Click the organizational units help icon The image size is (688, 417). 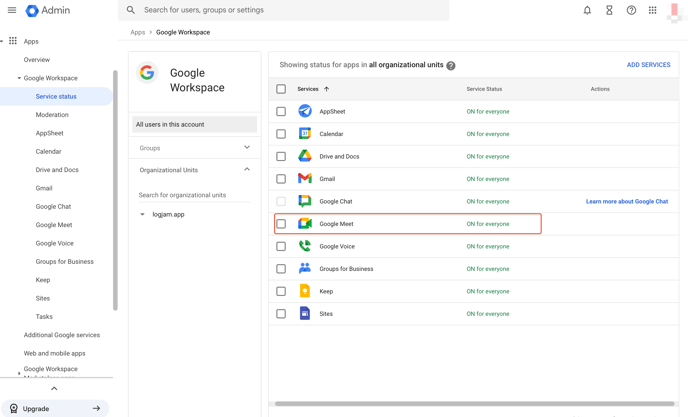click(451, 65)
